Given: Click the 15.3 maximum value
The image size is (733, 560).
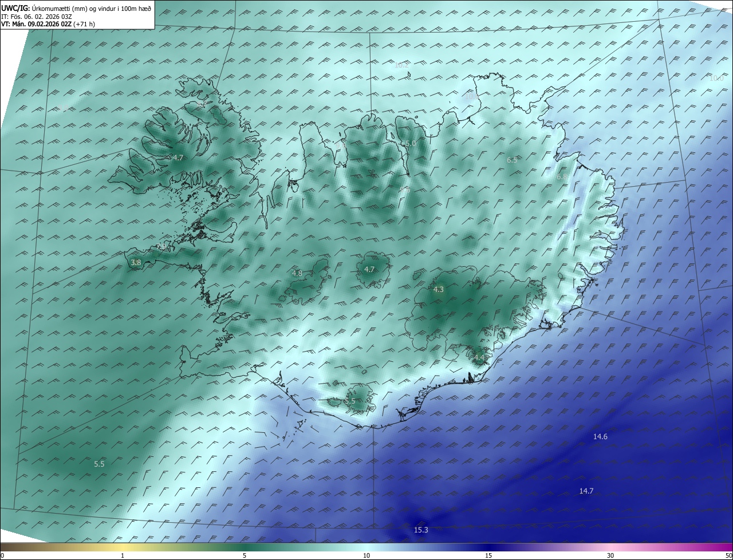Looking at the screenshot, I should 421,530.
